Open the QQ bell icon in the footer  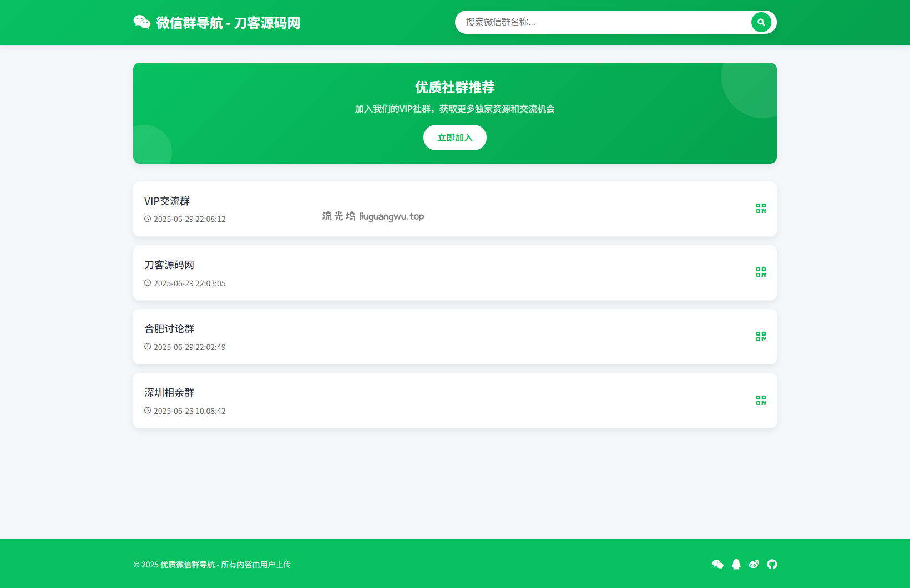(736, 564)
